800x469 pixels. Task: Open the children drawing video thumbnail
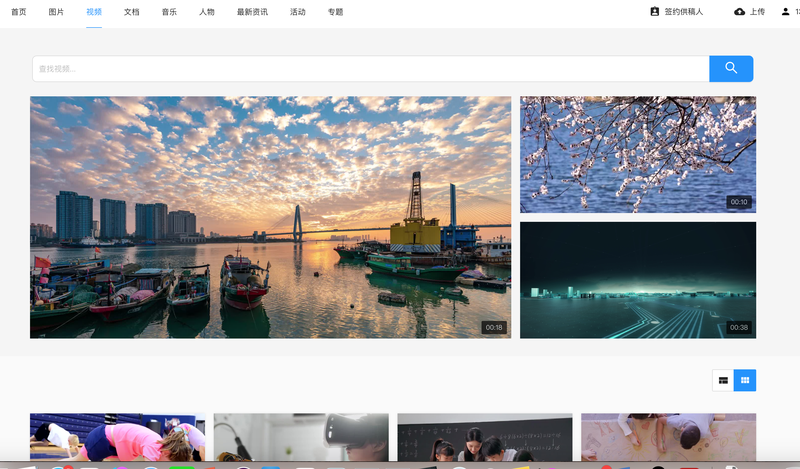click(668, 437)
